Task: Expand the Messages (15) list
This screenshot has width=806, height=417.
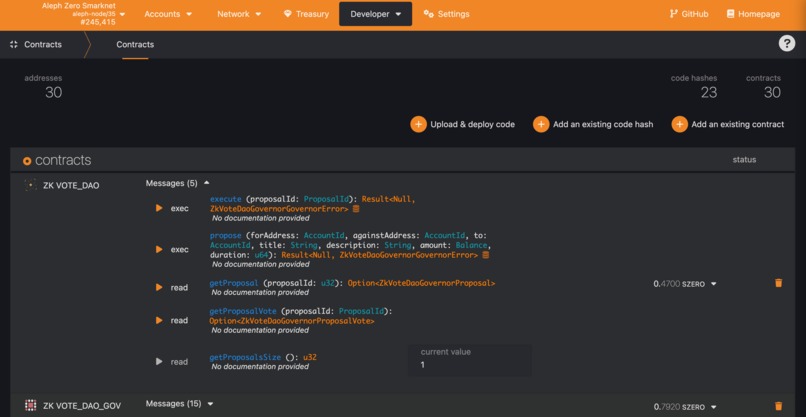Action: pyautogui.click(x=179, y=404)
